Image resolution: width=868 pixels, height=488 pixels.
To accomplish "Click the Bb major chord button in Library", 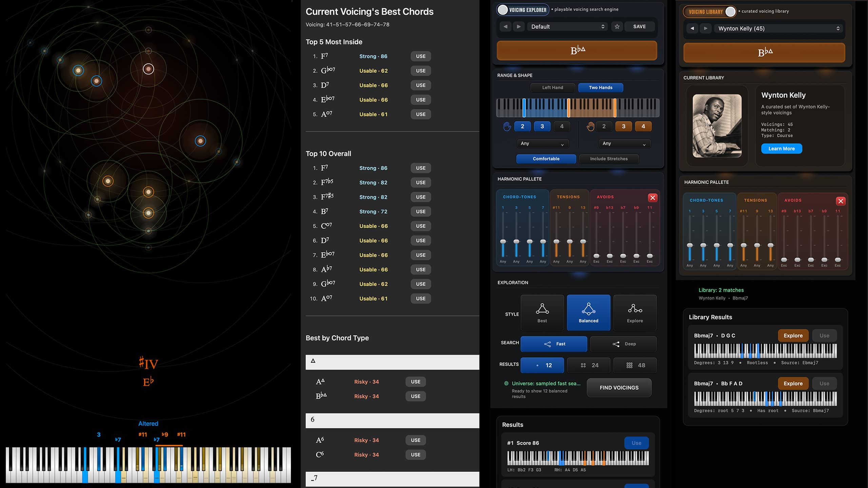I will point(764,53).
